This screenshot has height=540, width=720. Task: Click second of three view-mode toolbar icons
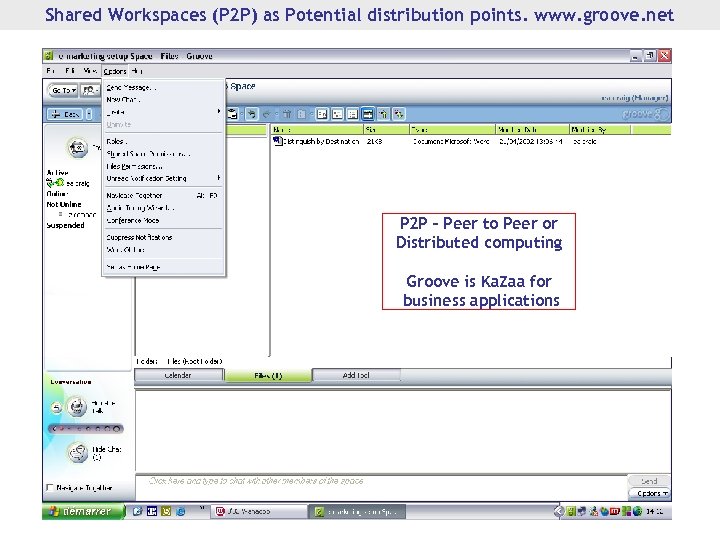tap(337, 114)
